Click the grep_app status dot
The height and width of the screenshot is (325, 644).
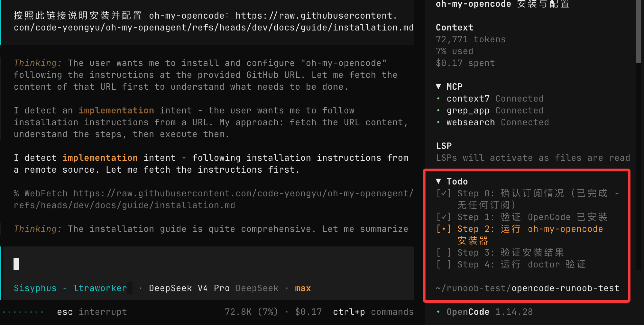[438, 111]
